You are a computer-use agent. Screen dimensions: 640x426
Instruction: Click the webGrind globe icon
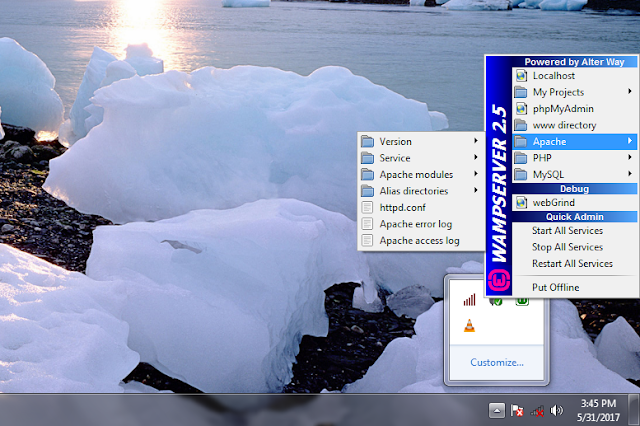pos(521,203)
